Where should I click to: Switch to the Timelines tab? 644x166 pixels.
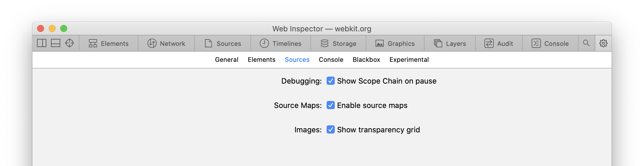280,44
